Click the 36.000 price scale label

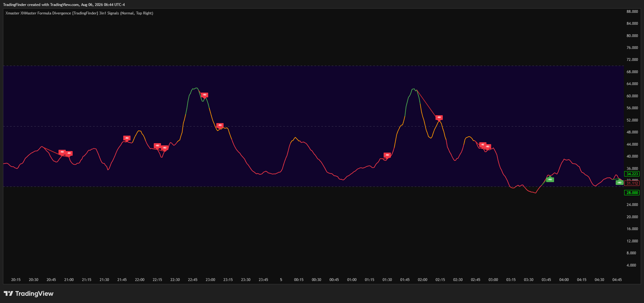click(632, 169)
